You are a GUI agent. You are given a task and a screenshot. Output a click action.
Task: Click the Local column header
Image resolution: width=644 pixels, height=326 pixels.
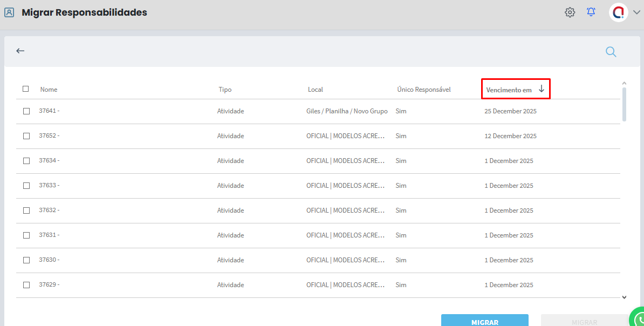click(315, 90)
